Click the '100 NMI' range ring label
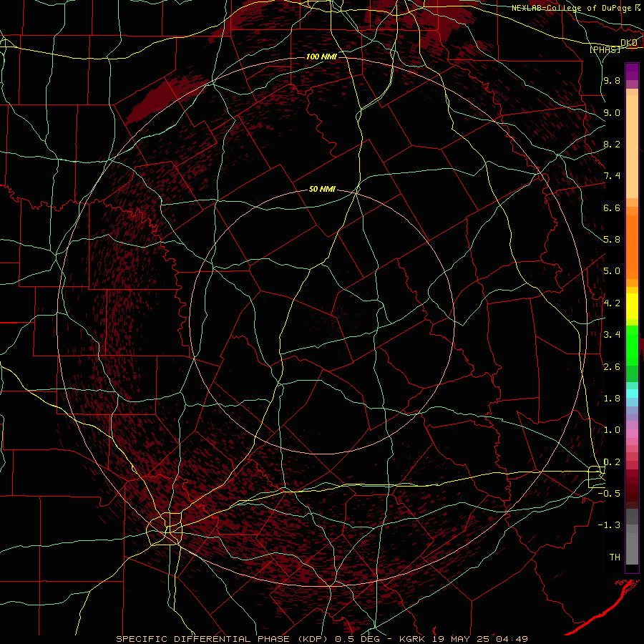 (x=321, y=57)
